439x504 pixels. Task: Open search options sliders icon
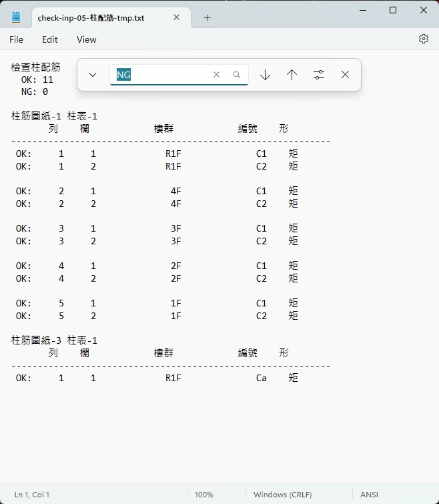pos(318,75)
